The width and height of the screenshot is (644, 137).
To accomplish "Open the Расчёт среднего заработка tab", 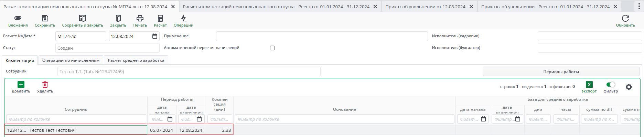I will 136,60.
